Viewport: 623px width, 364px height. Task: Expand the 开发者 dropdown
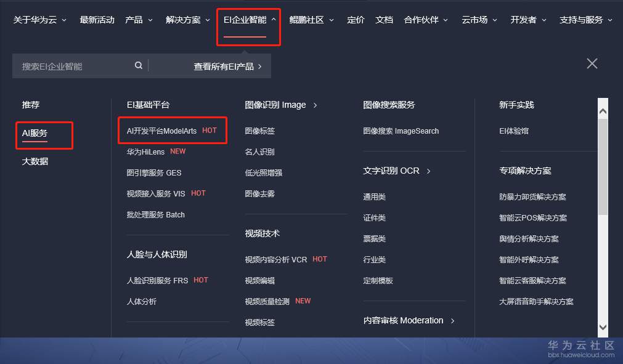[528, 20]
